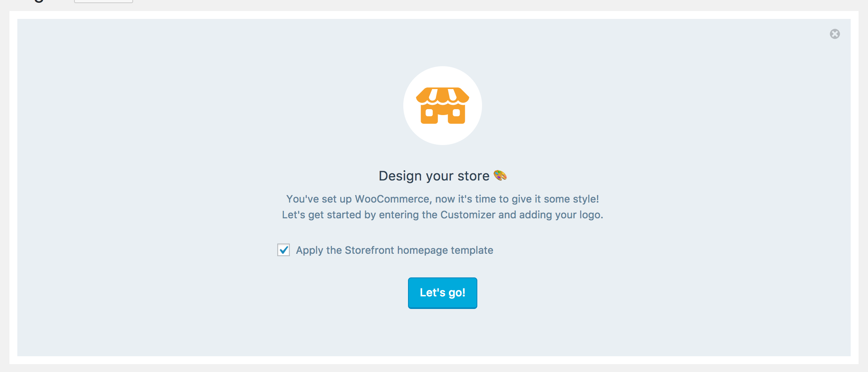Select the artist palette emoji
The height and width of the screenshot is (372, 868).
point(500,175)
